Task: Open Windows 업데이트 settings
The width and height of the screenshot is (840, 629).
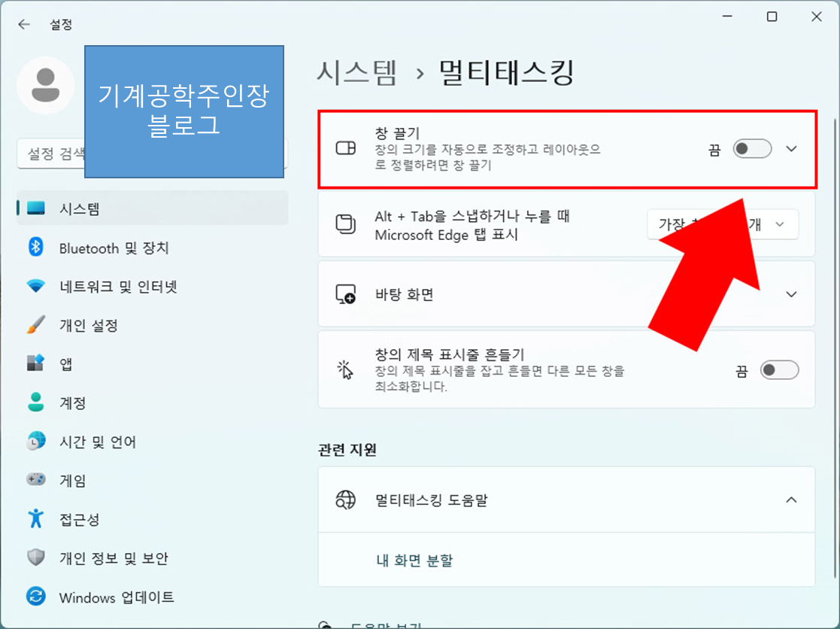Action: point(153,597)
